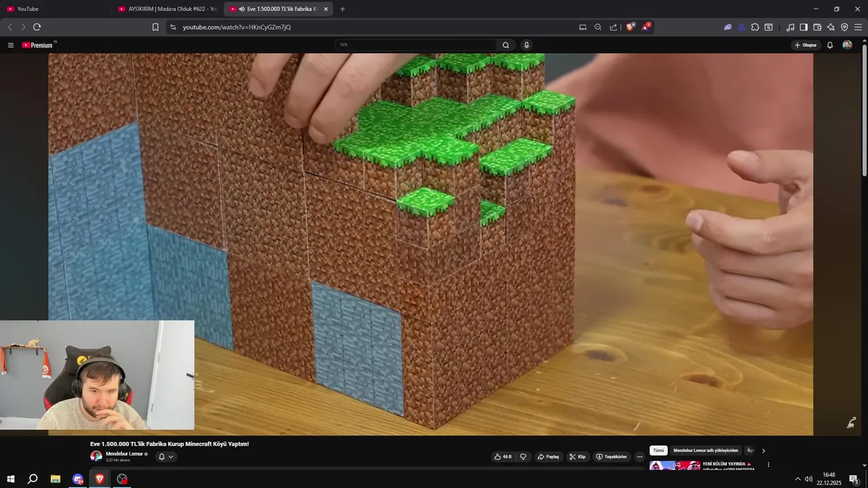This screenshot has height=488, width=868.
Task: Open the browser main hamburger menu
Action: [858, 27]
